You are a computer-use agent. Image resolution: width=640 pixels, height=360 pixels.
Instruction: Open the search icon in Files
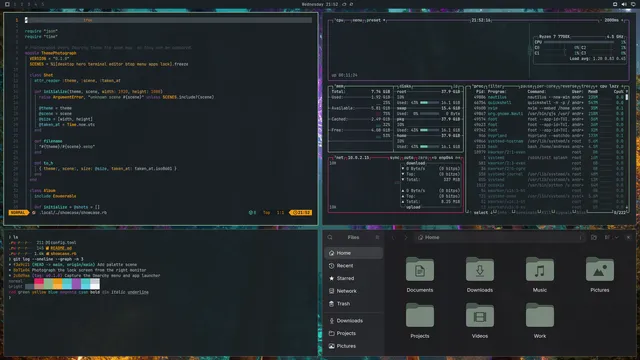coord(330,237)
